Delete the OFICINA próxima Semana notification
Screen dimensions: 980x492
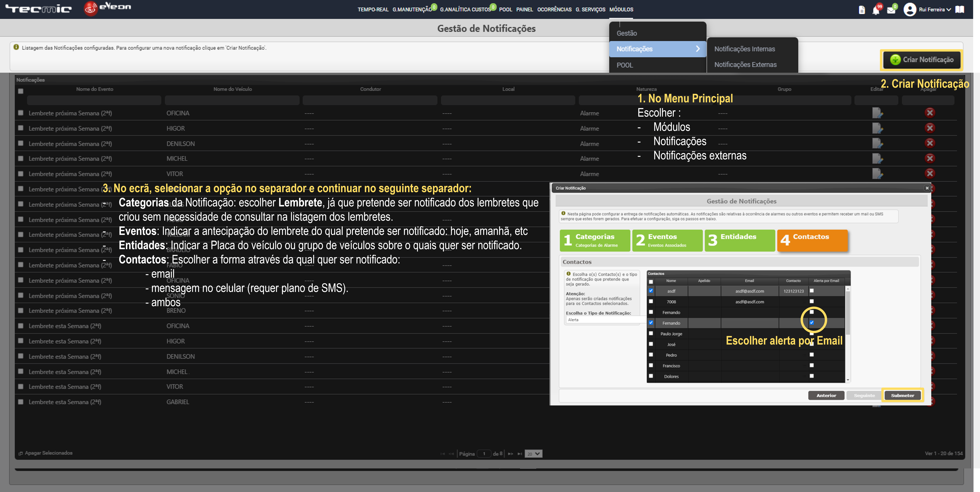tap(930, 113)
